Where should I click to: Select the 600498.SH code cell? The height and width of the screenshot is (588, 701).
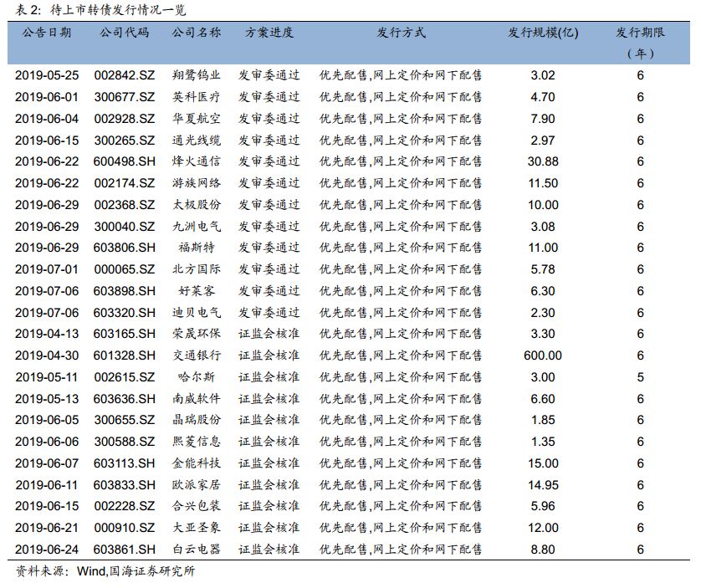tap(124, 161)
